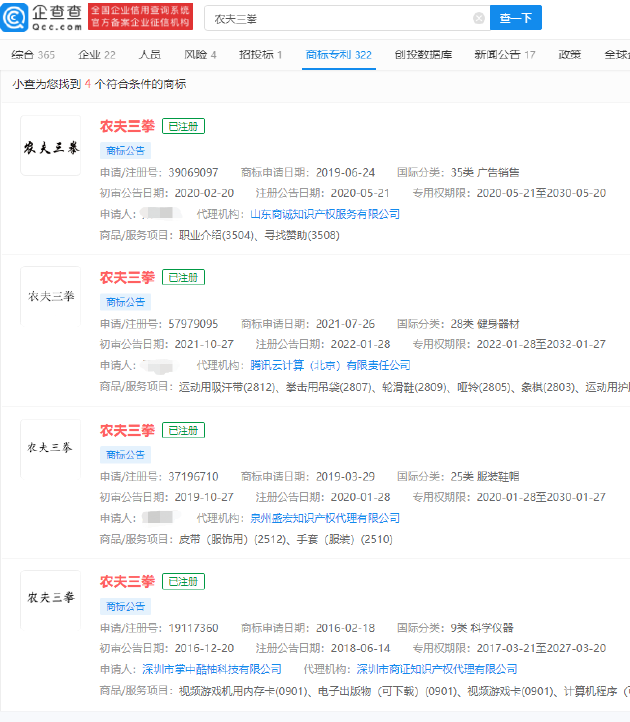Image resolution: width=630 pixels, height=722 pixels.
Task: Open the 人员 tab
Action: pyautogui.click(x=150, y=55)
